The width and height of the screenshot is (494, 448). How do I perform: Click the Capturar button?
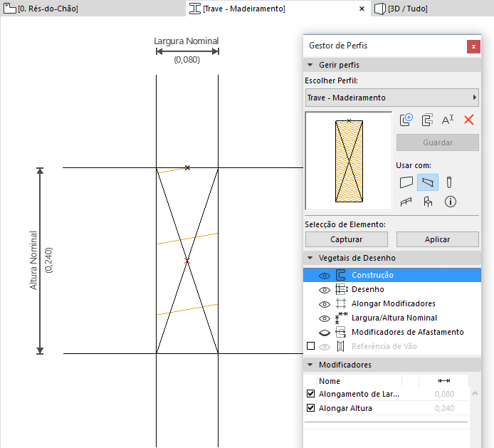[x=346, y=239]
